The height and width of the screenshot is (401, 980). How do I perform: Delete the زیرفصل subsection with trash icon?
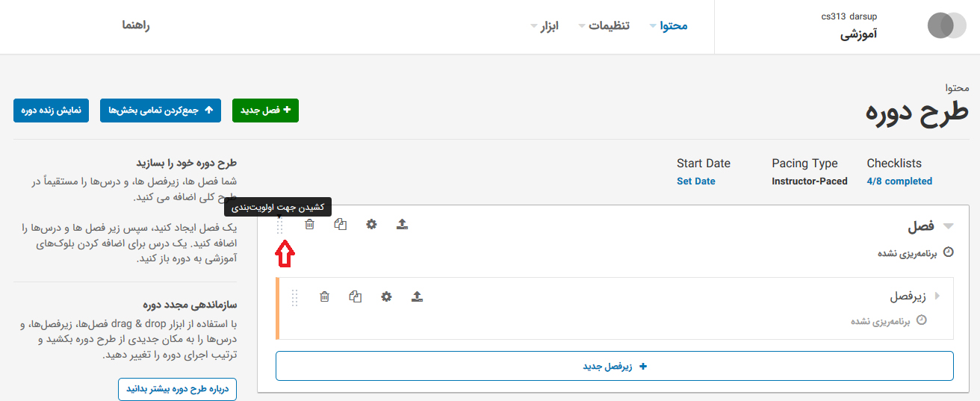[324, 296]
